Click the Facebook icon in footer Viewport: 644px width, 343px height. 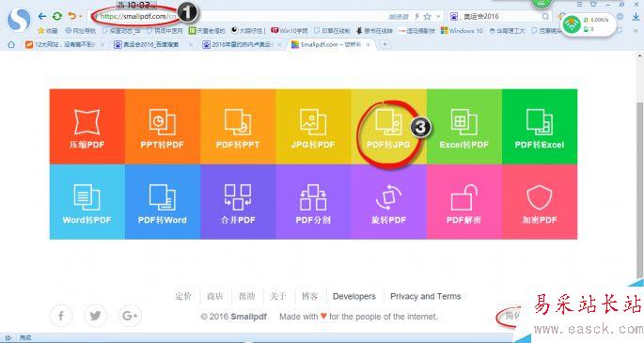coord(61,316)
